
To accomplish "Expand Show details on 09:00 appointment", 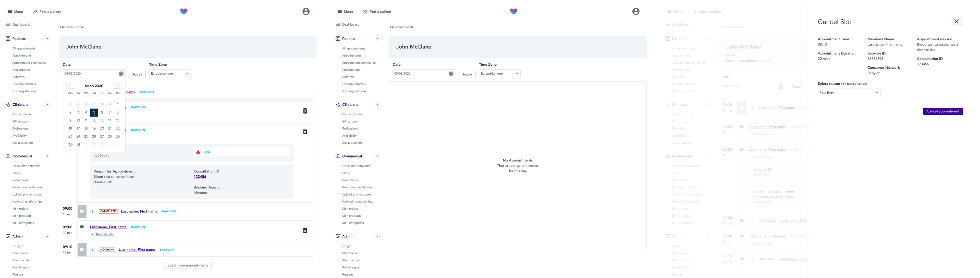I will pyautogui.click(x=103, y=235).
